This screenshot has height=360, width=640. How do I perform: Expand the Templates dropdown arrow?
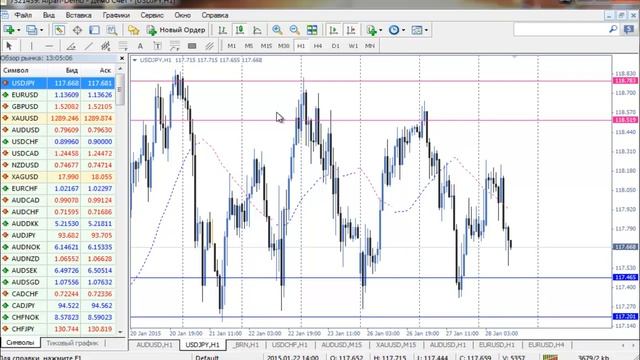tap(426, 30)
